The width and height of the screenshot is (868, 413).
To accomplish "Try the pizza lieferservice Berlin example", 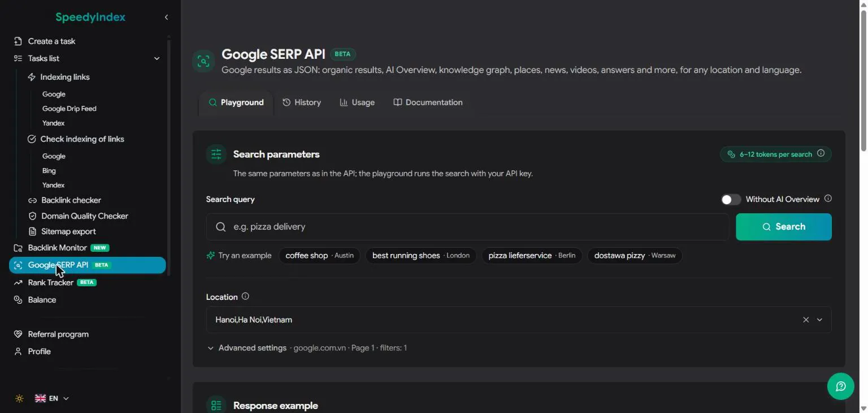I will pyautogui.click(x=532, y=256).
